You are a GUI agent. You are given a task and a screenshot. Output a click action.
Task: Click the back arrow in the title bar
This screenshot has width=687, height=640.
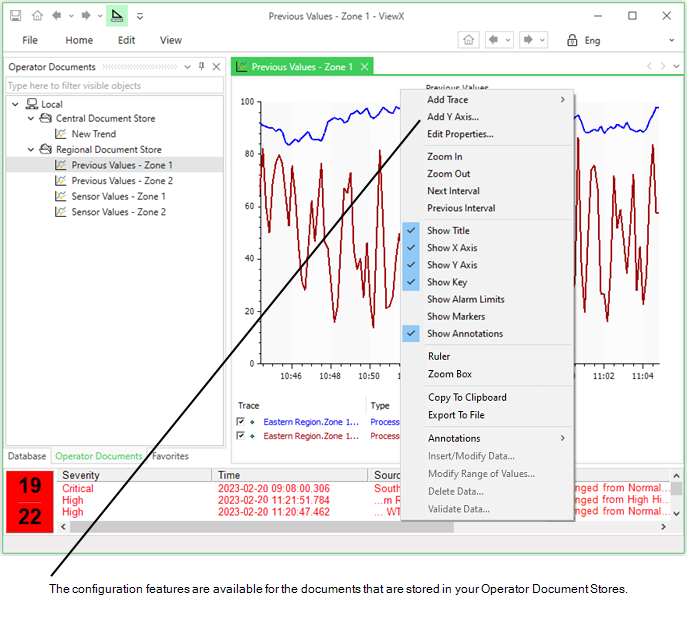(57, 16)
